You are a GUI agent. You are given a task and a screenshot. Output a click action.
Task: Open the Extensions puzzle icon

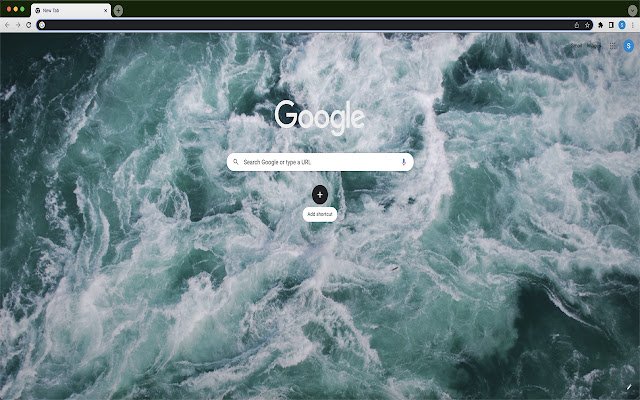pyautogui.click(x=600, y=25)
